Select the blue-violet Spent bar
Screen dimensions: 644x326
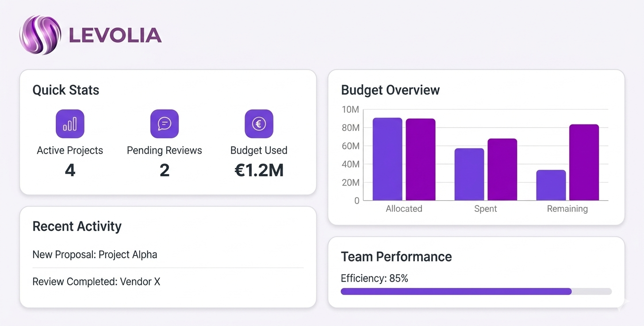469,175
